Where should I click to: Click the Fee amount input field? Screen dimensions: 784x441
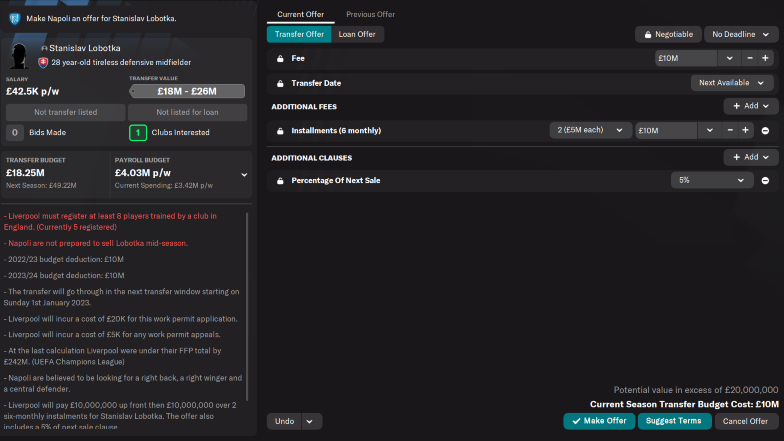point(686,58)
